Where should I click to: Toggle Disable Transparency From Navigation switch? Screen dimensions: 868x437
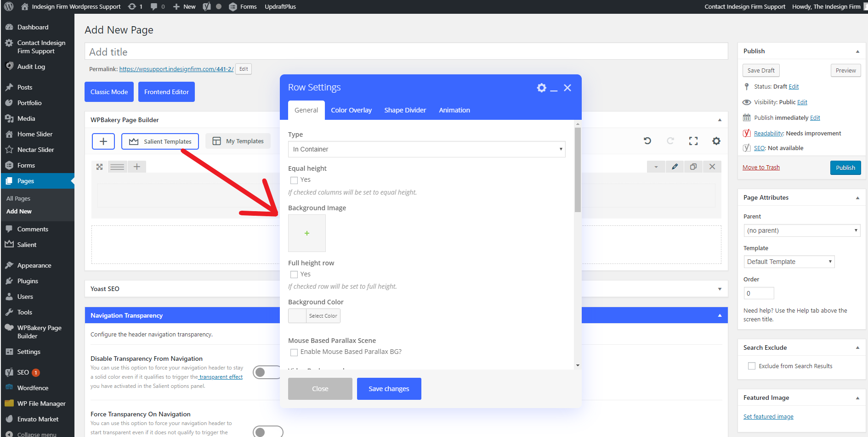coord(267,372)
